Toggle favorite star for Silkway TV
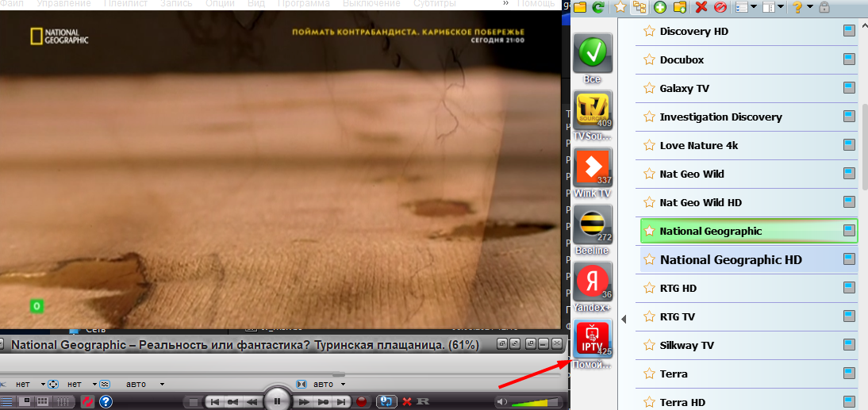 point(649,345)
